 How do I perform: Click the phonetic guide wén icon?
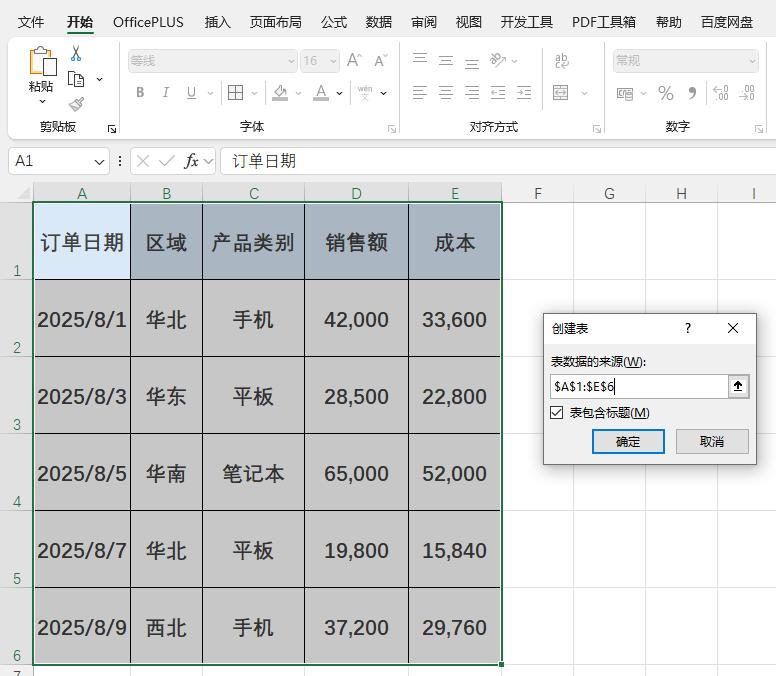point(365,93)
